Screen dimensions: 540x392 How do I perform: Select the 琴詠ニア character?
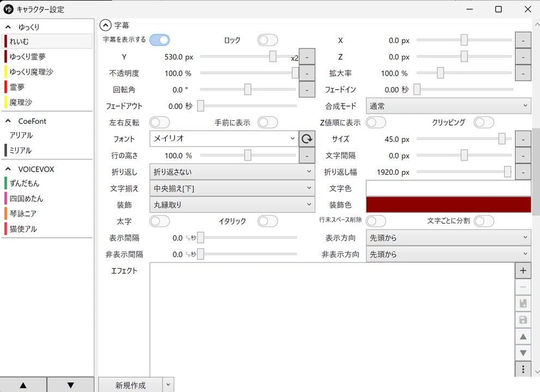click(x=47, y=213)
